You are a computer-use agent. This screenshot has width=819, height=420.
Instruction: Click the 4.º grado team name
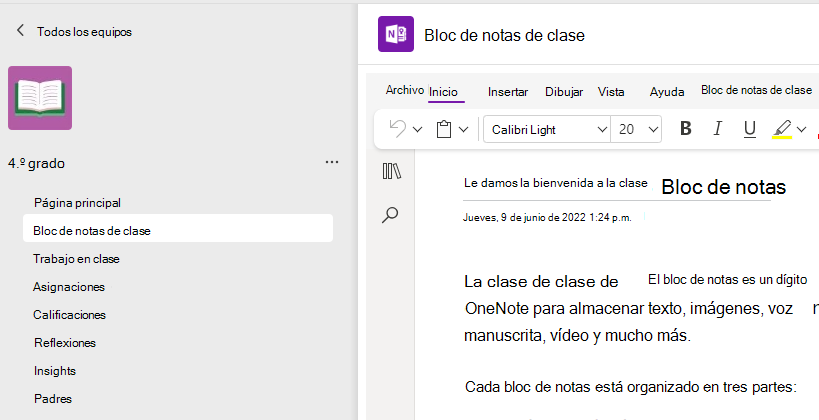point(37,164)
